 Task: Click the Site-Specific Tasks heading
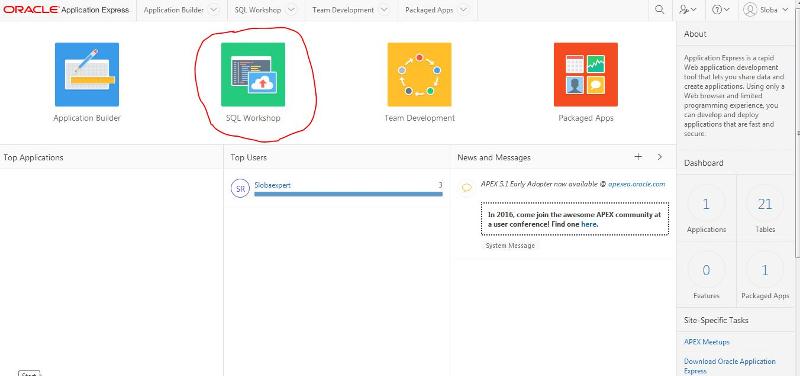coord(716,320)
